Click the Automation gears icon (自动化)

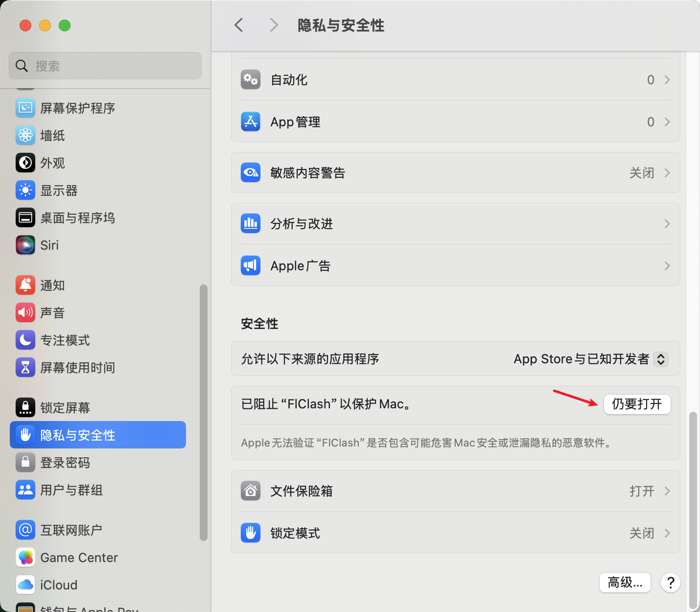coord(251,80)
